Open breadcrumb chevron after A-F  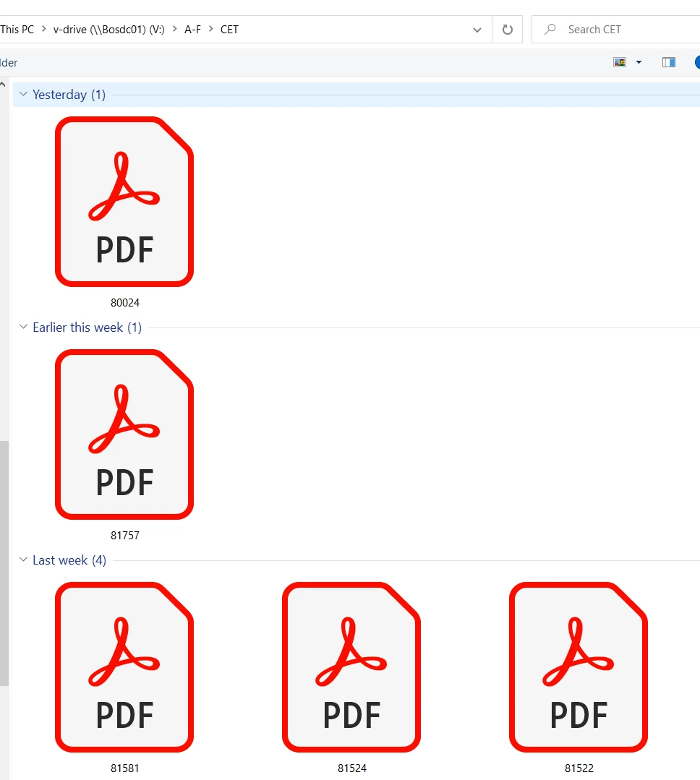point(211,29)
